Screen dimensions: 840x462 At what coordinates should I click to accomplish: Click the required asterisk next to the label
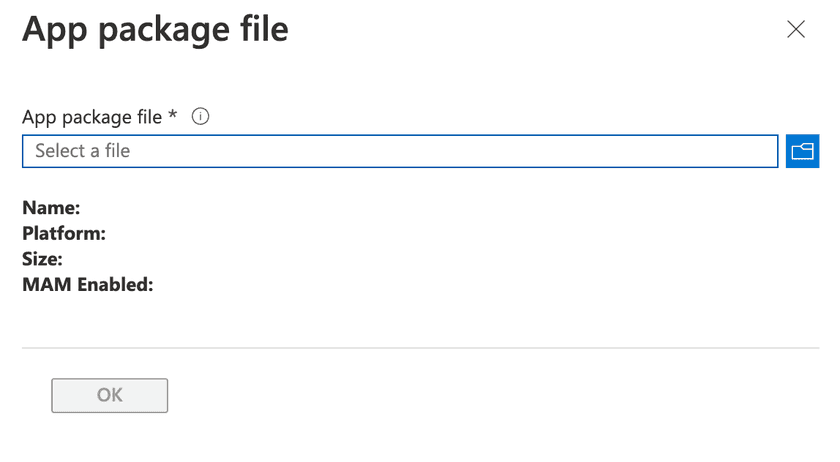point(173,116)
